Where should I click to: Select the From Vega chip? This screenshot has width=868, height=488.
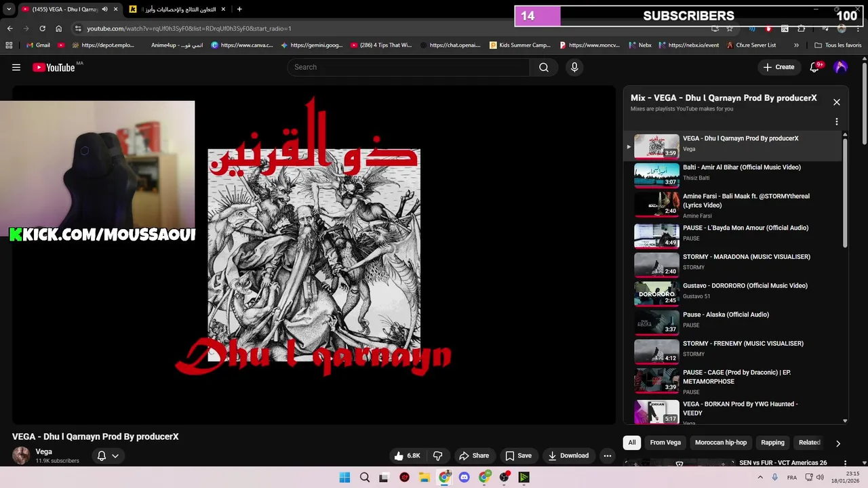click(x=665, y=443)
